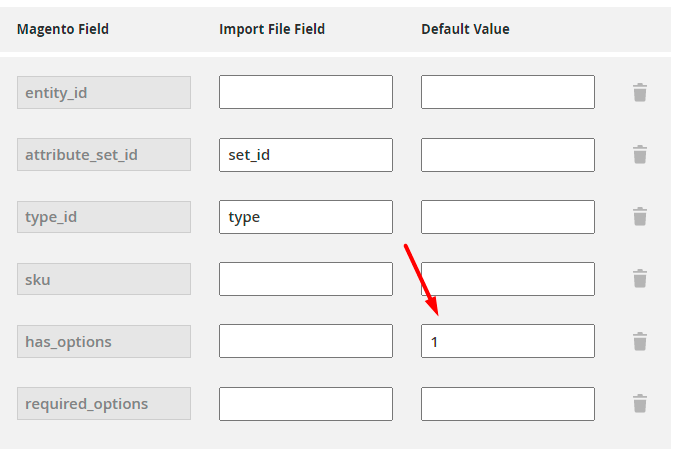
Task: Click the Import File Field containing type
Action: click(x=305, y=217)
